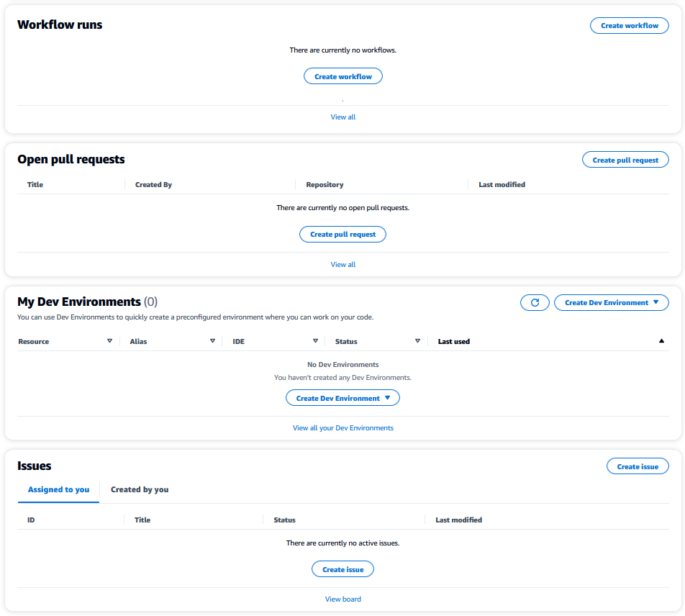
Task: Open the Alias column filter
Action: pos(213,340)
